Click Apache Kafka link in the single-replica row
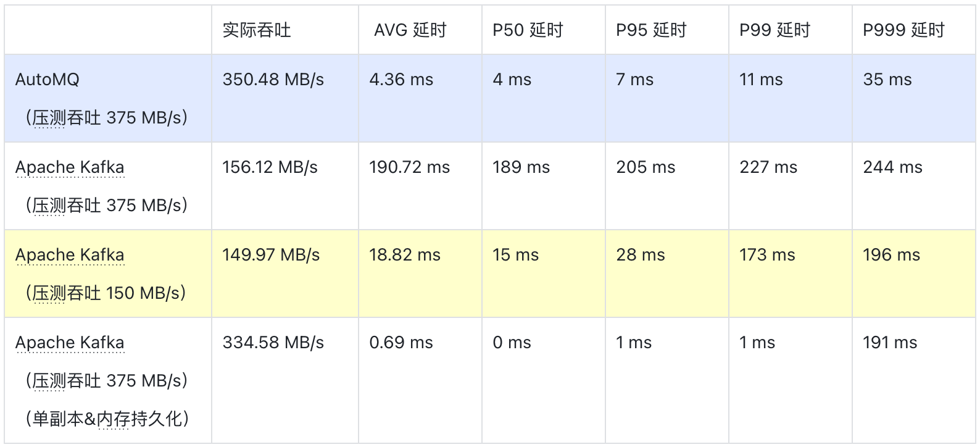Image resolution: width=980 pixels, height=447 pixels. [70, 343]
